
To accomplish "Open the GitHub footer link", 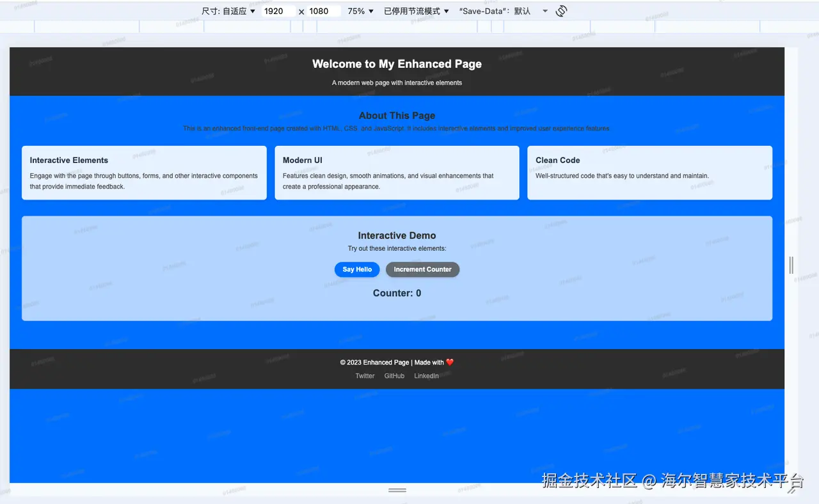I will 394,376.
